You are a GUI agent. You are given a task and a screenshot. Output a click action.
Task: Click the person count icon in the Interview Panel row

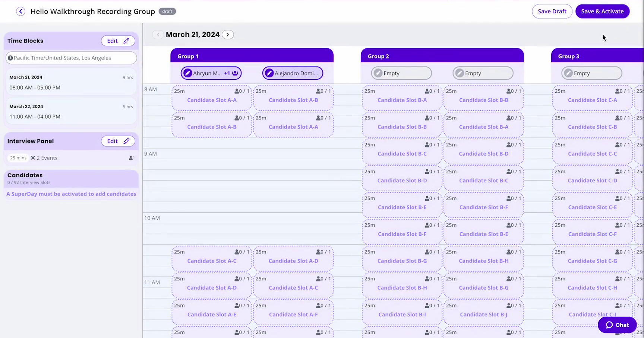click(x=132, y=158)
